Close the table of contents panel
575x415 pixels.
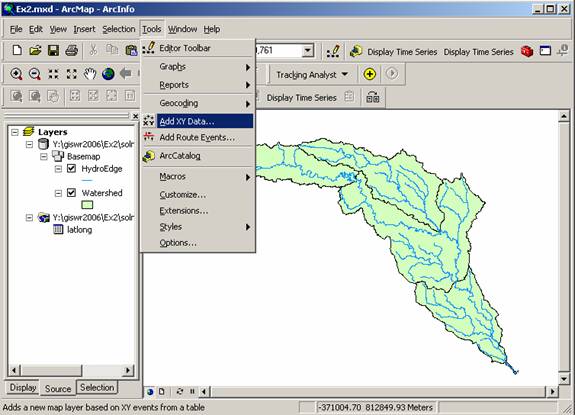(x=135, y=116)
